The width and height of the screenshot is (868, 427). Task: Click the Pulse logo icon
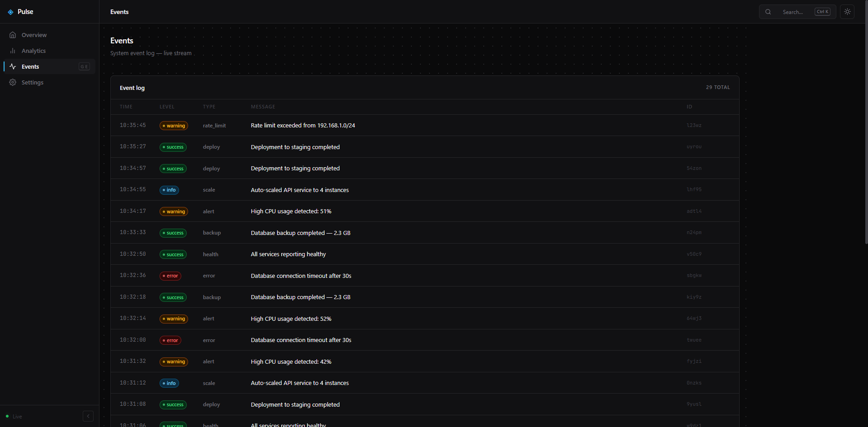tap(10, 12)
